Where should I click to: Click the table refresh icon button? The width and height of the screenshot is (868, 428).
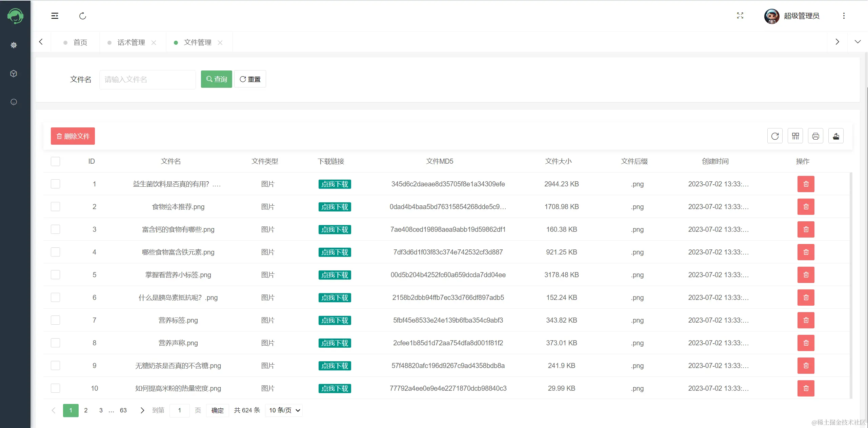pyautogui.click(x=775, y=136)
